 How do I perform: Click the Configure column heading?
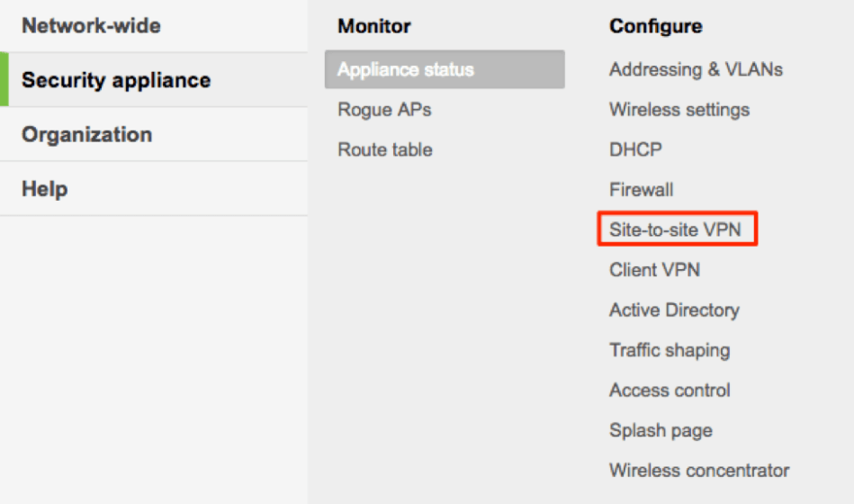(x=655, y=26)
